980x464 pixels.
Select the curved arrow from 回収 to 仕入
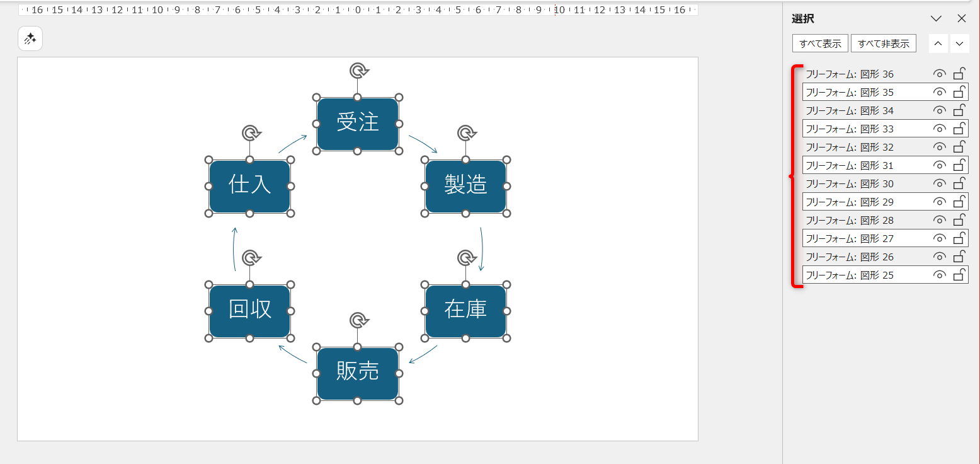234,249
